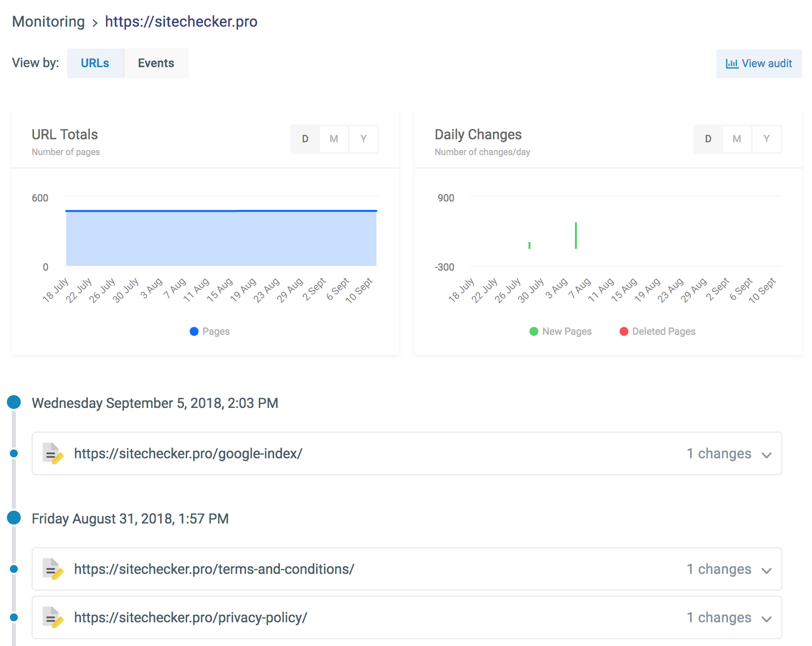
Task: Click the 'Daily Changes' chart title
Action: (478, 134)
